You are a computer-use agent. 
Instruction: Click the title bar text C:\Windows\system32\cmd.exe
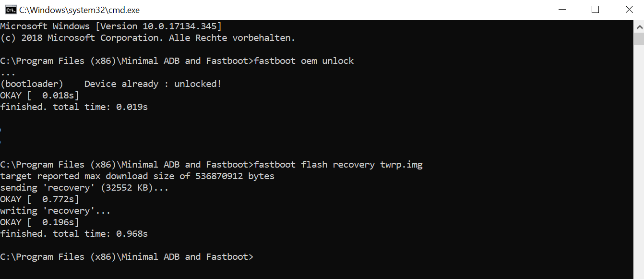pos(80,10)
